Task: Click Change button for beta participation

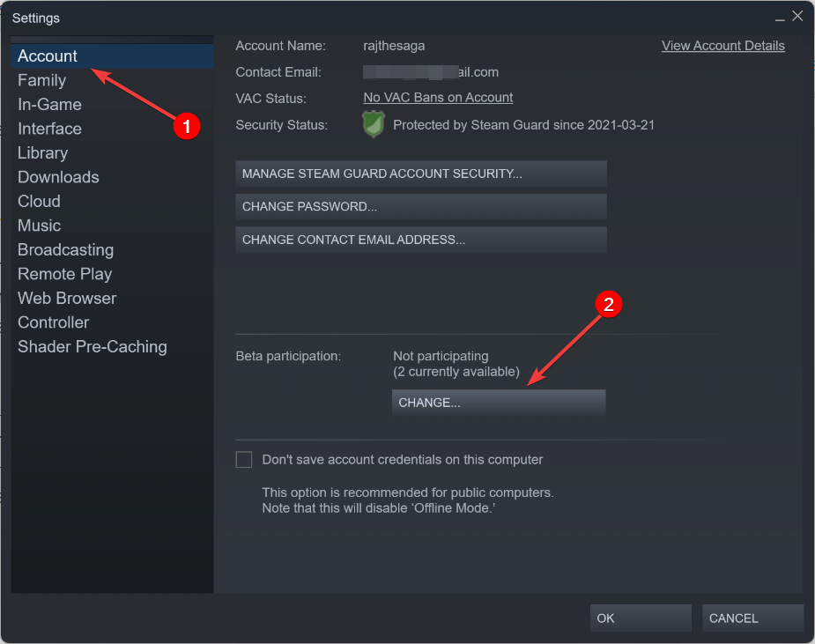Action: coord(499,403)
